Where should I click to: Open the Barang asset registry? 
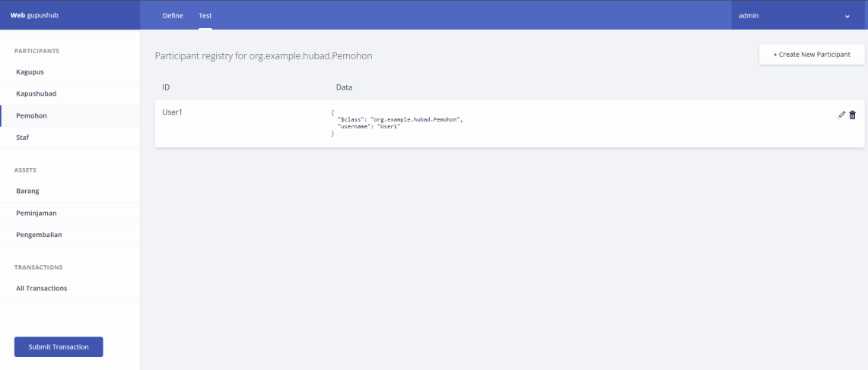coord(27,191)
